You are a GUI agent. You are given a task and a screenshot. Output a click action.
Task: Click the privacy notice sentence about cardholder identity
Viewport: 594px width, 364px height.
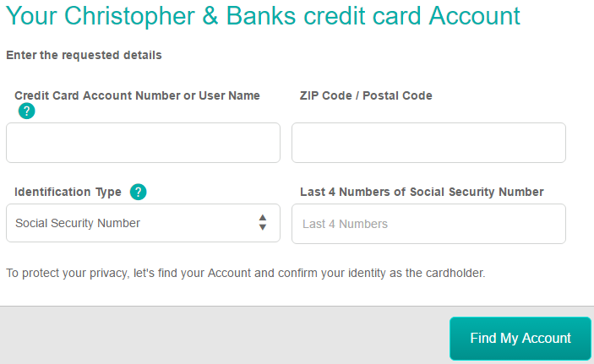pyautogui.click(x=246, y=273)
